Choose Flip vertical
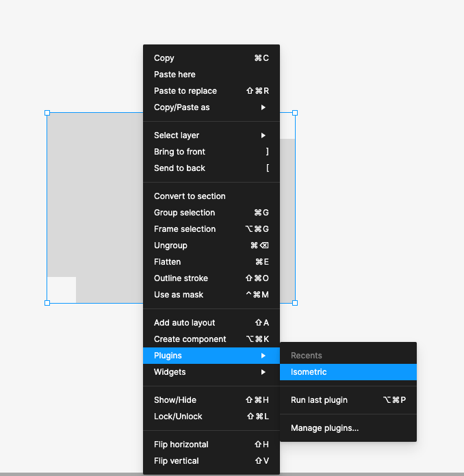Image resolution: width=464 pixels, height=476 pixels. tap(211, 461)
